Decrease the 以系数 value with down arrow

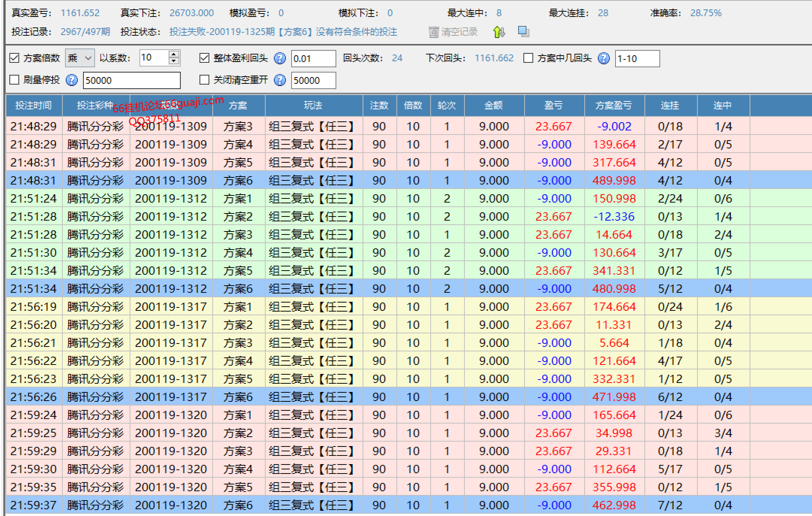point(174,62)
